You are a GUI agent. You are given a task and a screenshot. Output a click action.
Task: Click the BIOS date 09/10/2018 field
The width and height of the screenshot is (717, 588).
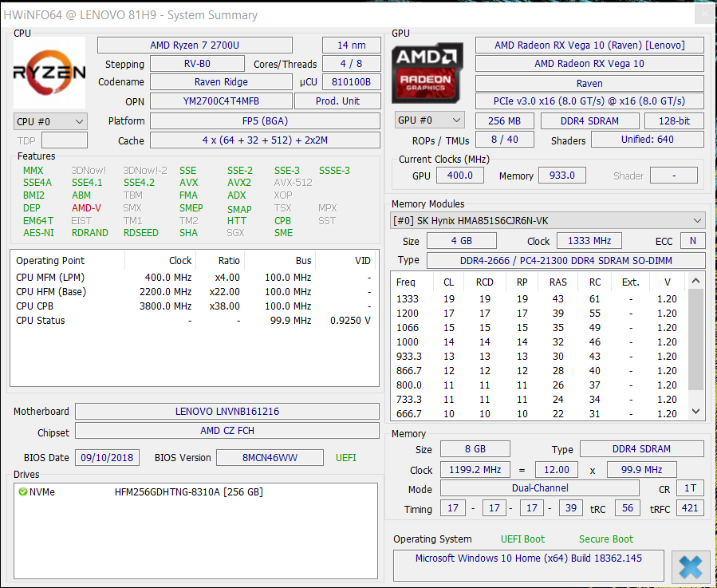click(x=107, y=458)
